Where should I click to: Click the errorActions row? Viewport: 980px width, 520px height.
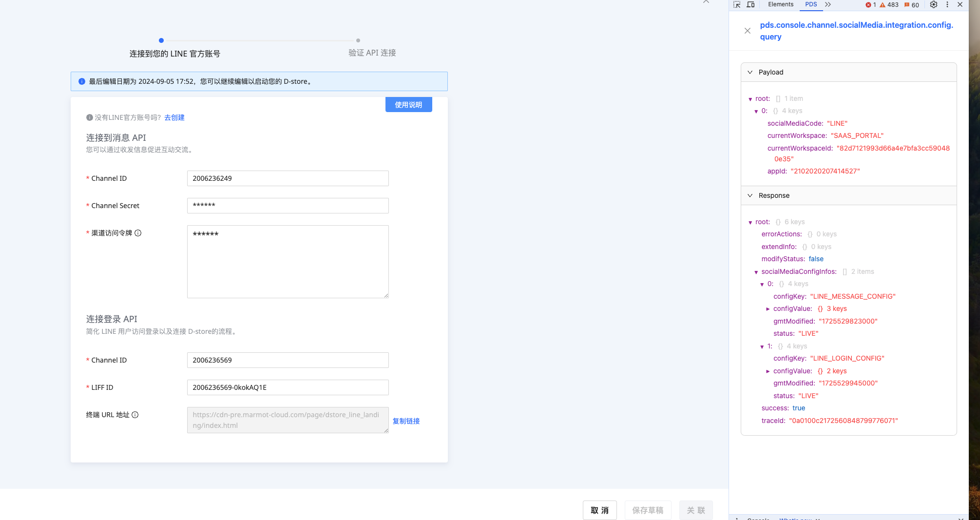click(x=799, y=234)
